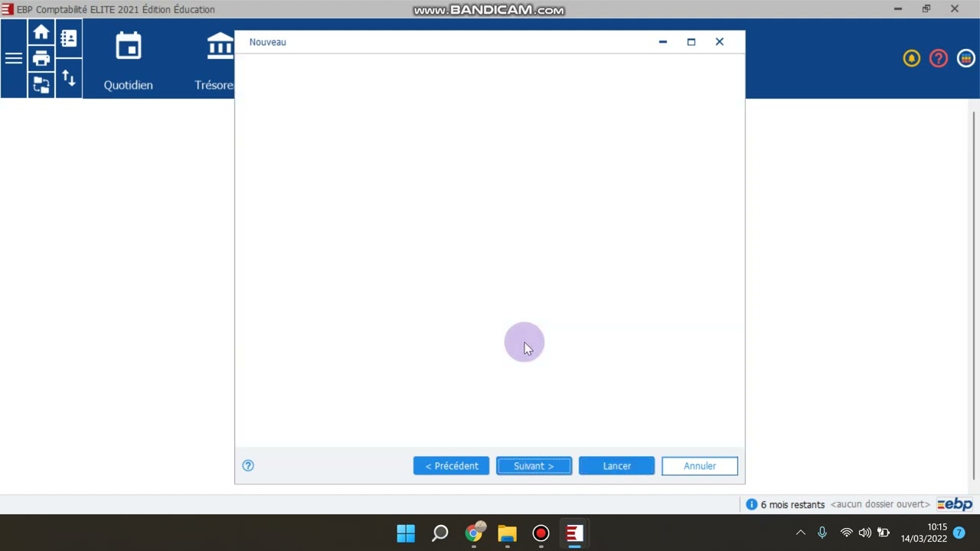Open the Quotidien menu section
This screenshot has width=980, height=551.
(129, 61)
